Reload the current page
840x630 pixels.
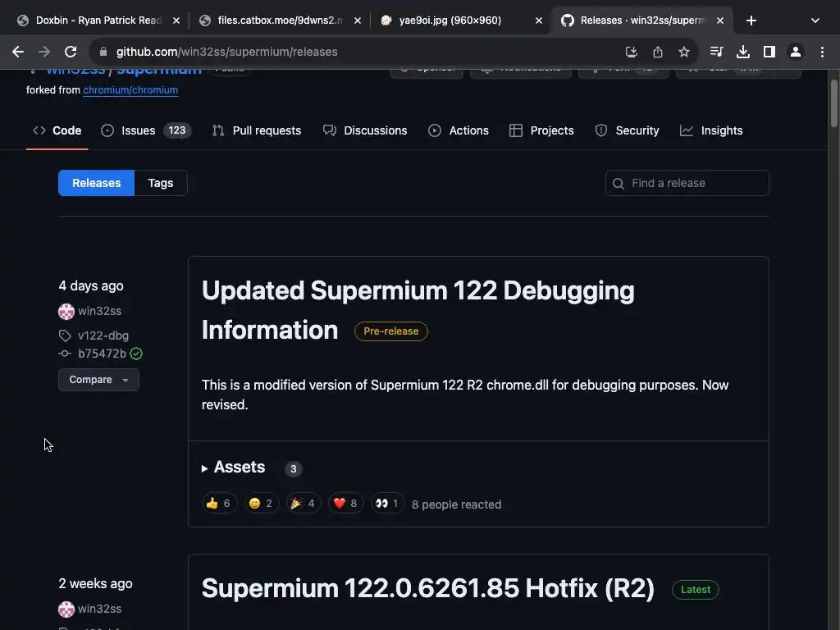tap(71, 52)
